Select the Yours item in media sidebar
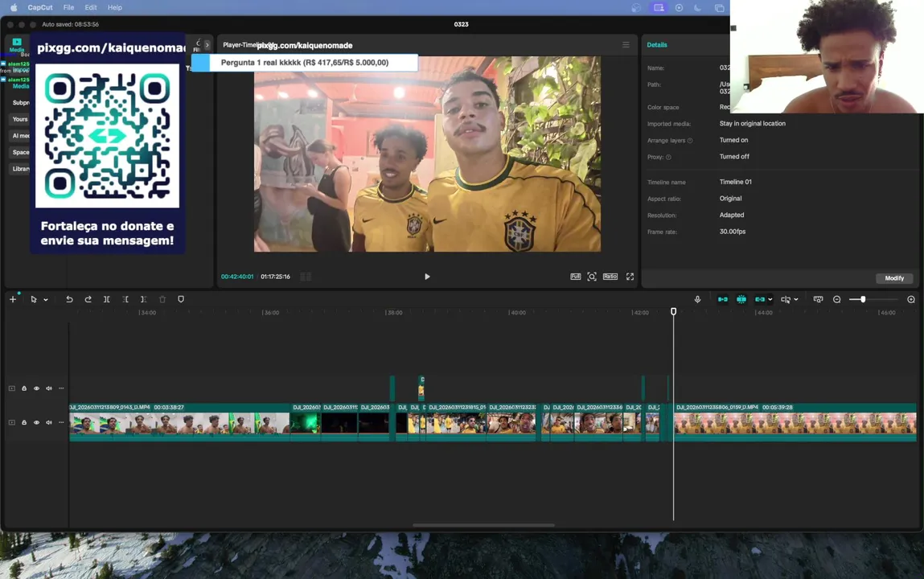 click(x=20, y=119)
